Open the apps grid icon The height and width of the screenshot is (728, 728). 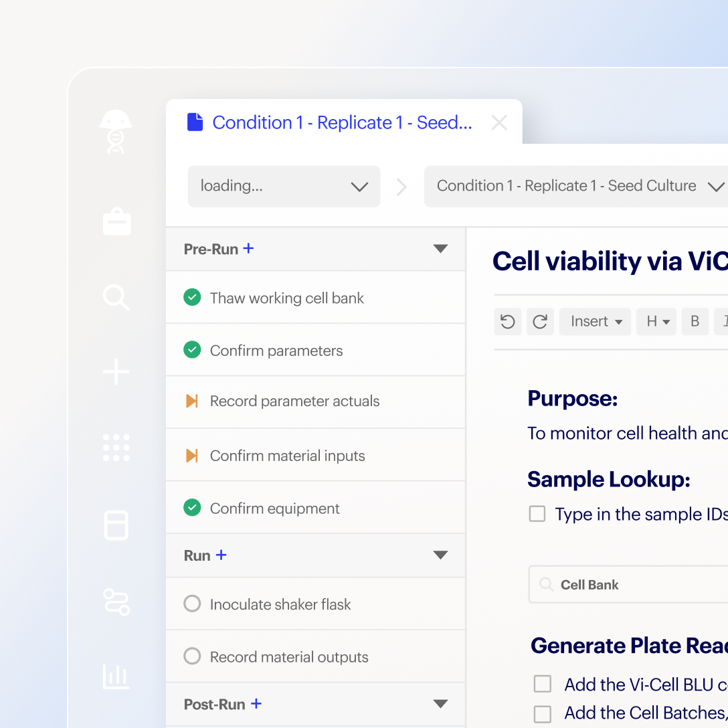(x=116, y=448)
